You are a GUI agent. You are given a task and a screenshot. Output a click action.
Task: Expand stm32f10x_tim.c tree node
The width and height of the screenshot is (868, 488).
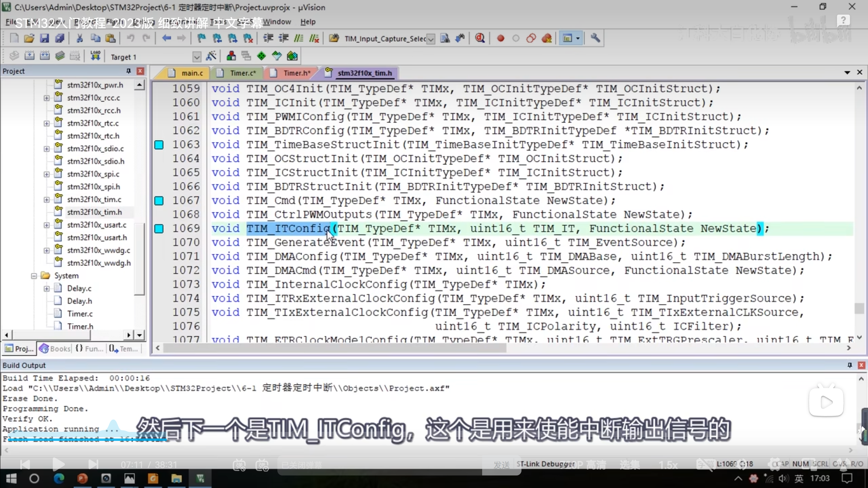point(46,200)
